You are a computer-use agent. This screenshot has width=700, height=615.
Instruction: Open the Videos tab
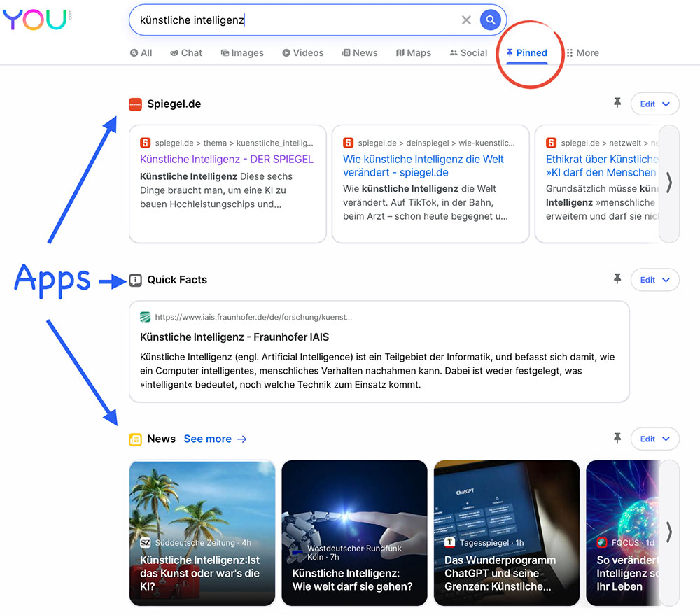302,52
